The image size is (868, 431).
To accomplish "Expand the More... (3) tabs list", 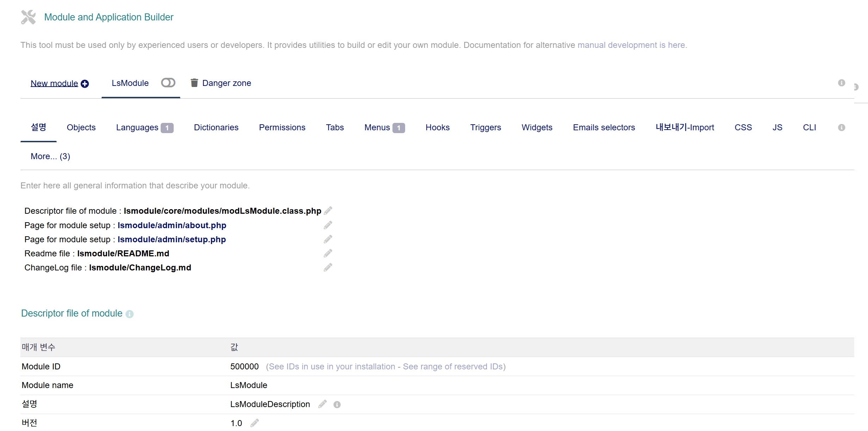I will pos(50,156).
